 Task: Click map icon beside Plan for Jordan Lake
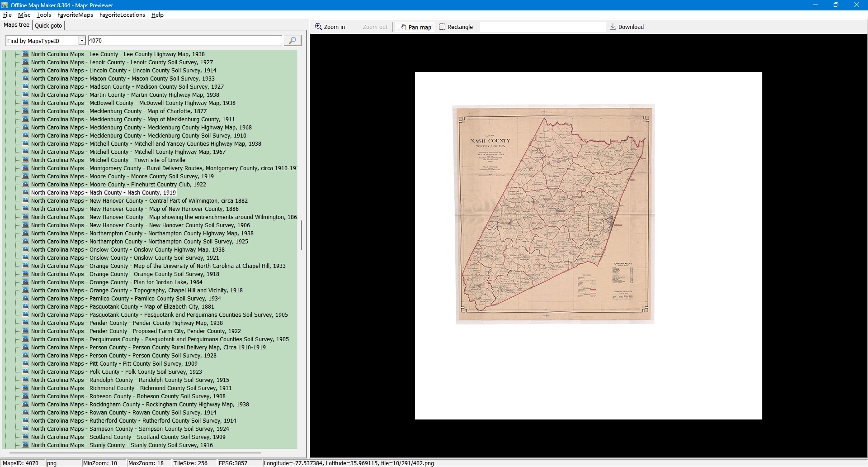point(25,282)
